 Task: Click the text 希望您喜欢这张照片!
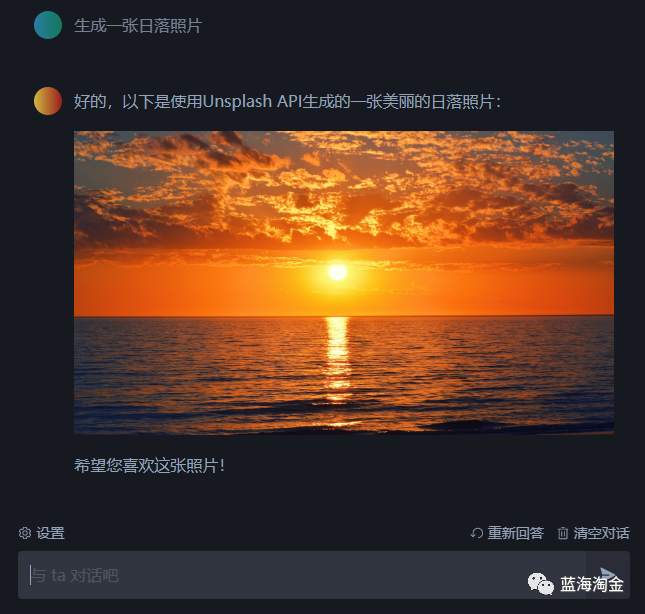point(150,466)
